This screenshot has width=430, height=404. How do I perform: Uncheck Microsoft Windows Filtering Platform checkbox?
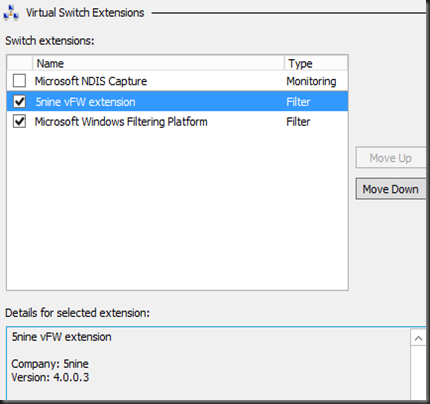click(19, 121)
